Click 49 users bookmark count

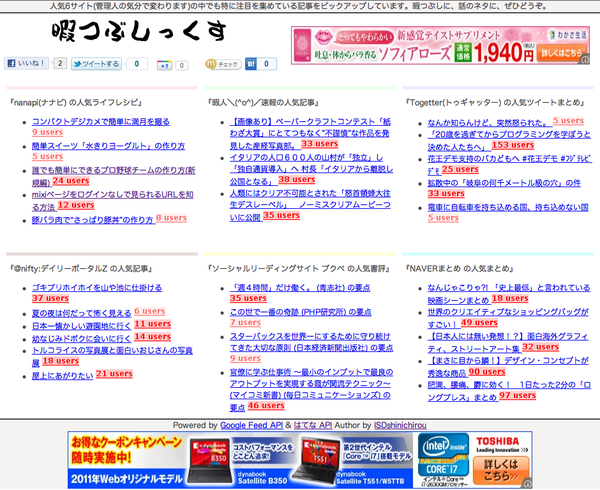coord(479,322)
